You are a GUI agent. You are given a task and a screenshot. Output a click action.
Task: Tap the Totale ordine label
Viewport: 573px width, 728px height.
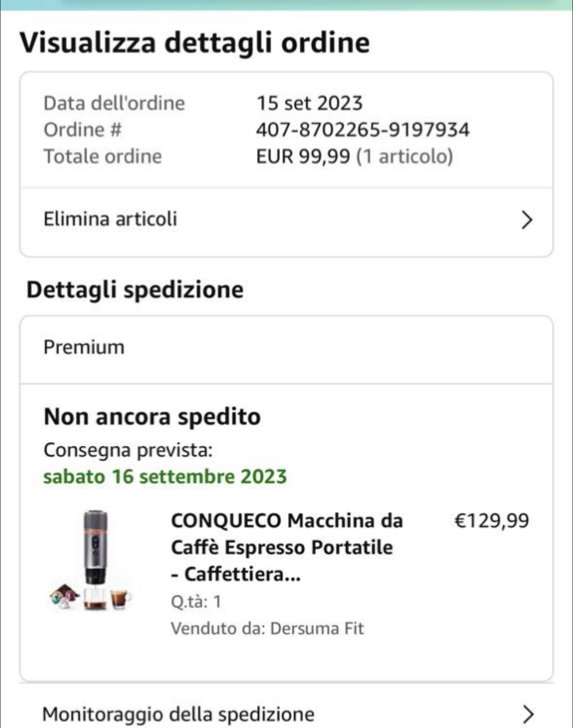pyautogui.click(x=103, y=156)
